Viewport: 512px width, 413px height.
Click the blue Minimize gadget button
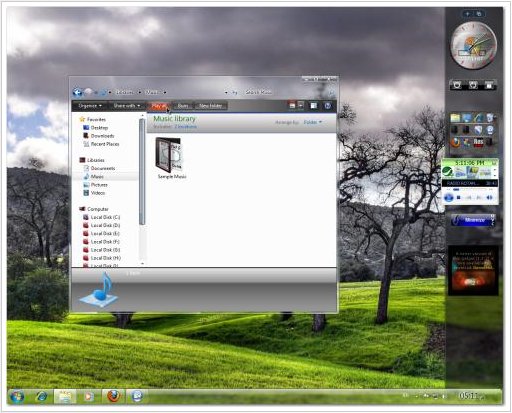pyautogui.click(x=473, y=220)
